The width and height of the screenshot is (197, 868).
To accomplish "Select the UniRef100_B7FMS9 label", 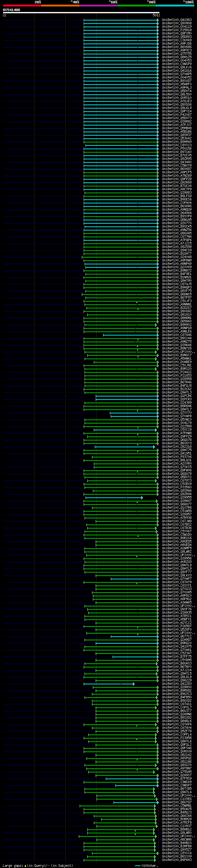I will 176,779.
